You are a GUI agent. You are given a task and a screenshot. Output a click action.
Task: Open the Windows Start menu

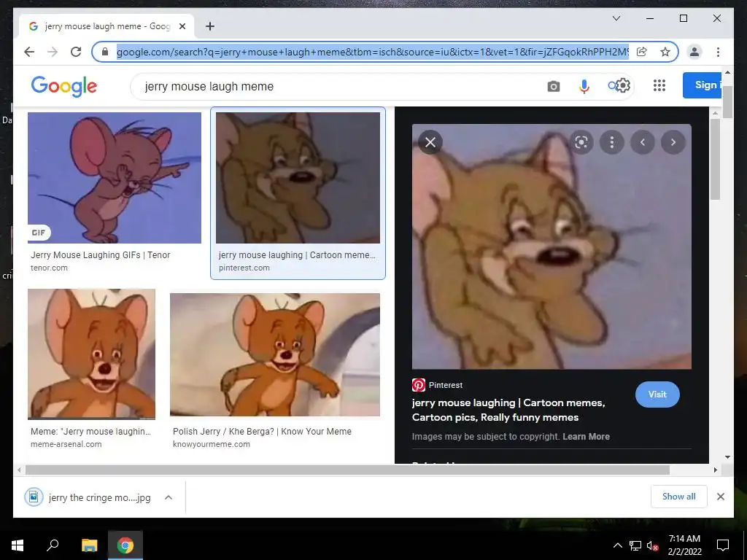[x=18, y=545]
